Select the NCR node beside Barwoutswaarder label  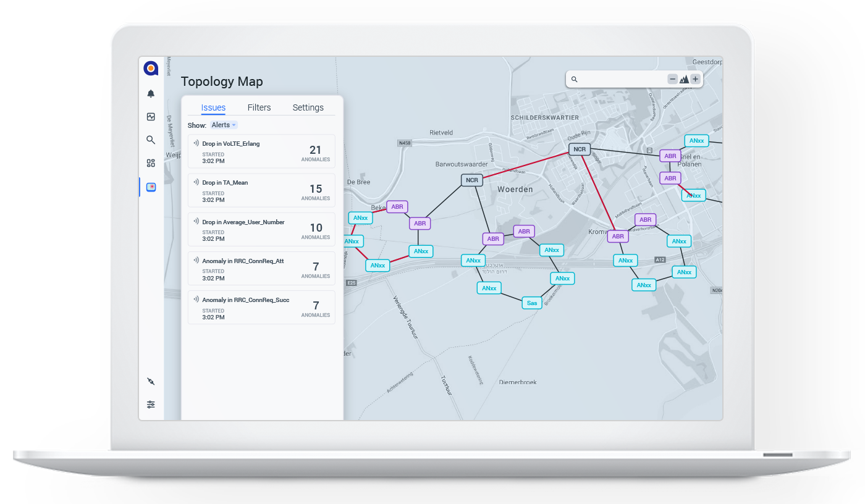coord(472,180)
